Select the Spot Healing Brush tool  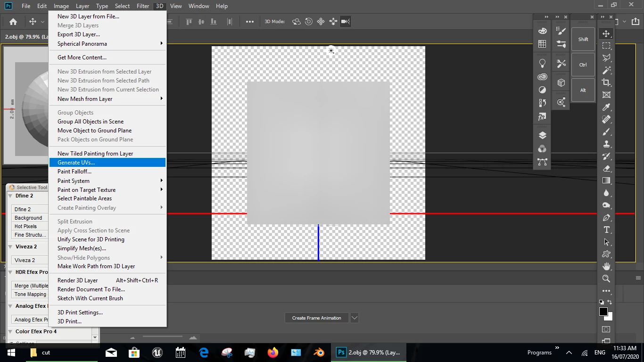coord(606,119)
